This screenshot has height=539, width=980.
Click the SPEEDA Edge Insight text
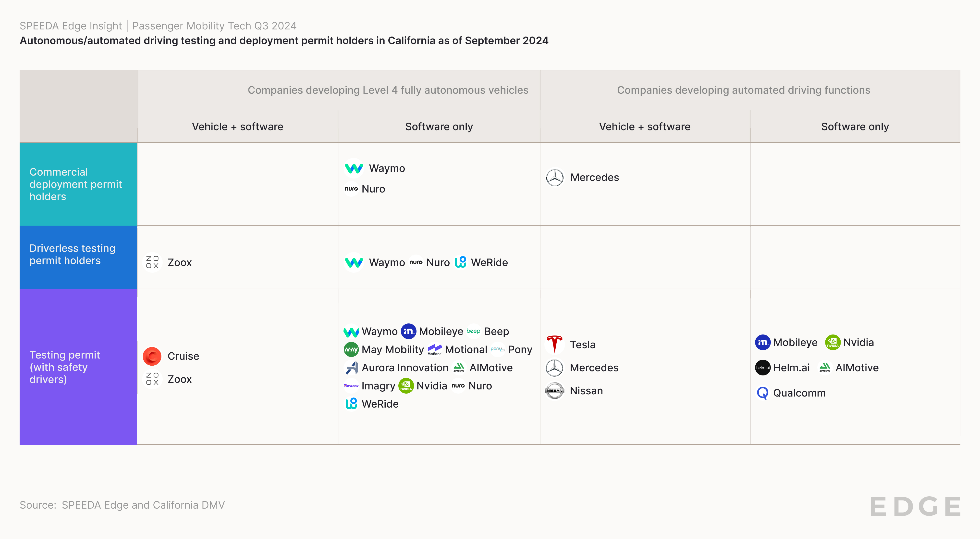point(71,26)
